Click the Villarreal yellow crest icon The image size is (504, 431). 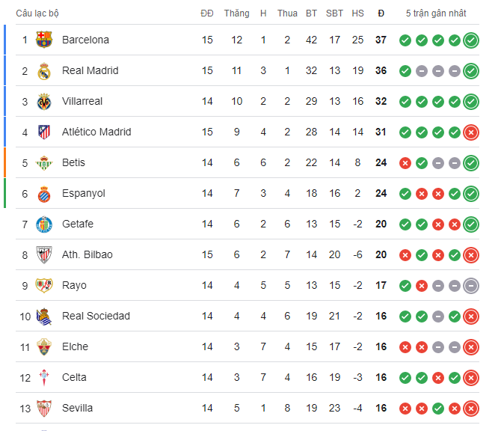pos(45,101)
